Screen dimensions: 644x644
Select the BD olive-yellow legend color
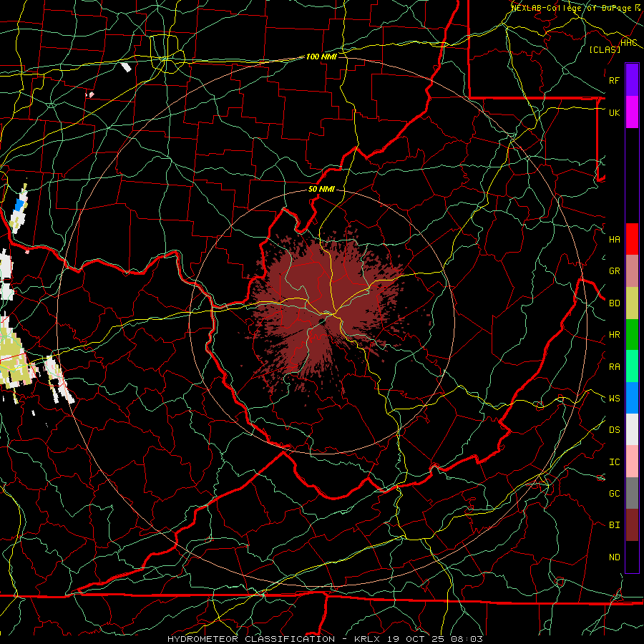pos(632,303)
